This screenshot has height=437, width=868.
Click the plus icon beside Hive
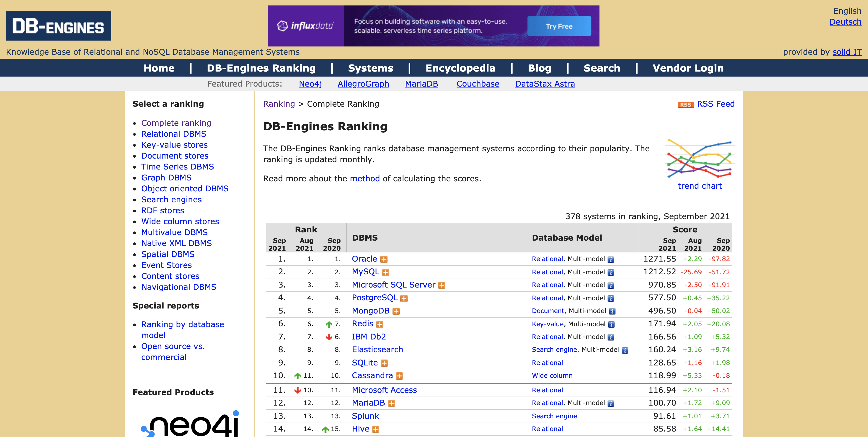[376, 429]
